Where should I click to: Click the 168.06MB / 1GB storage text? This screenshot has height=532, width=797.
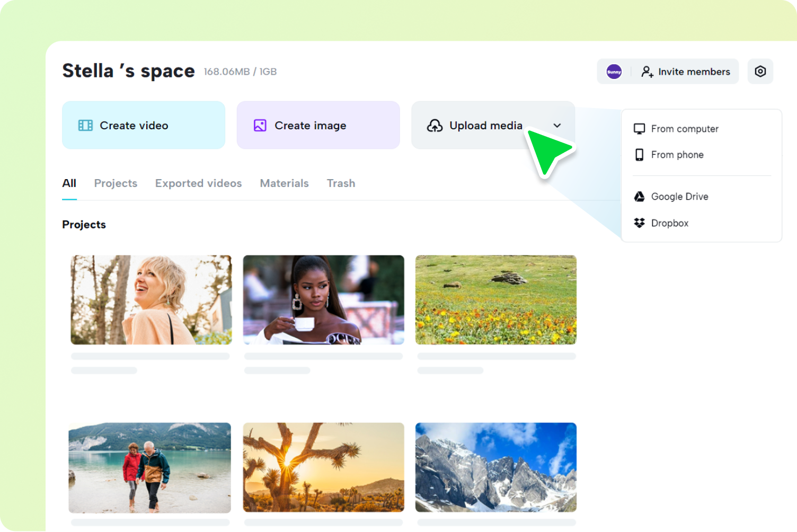tap(241, 72)
